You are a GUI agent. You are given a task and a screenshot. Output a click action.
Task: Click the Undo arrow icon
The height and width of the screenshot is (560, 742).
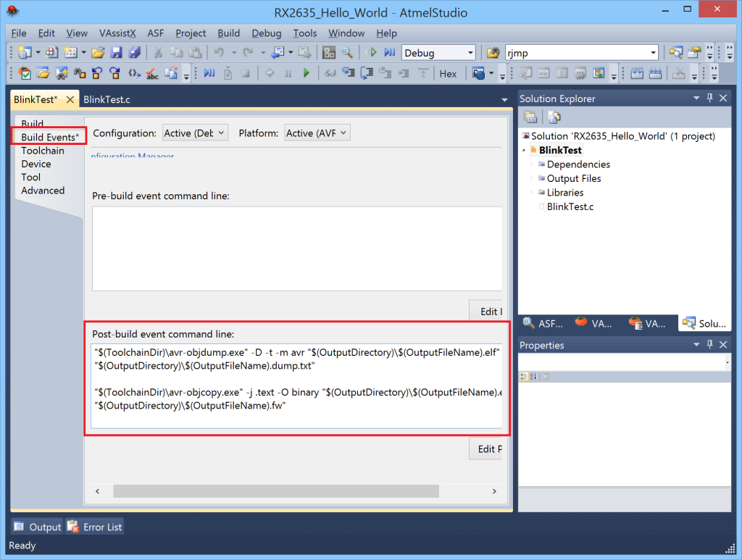point(219,52)
